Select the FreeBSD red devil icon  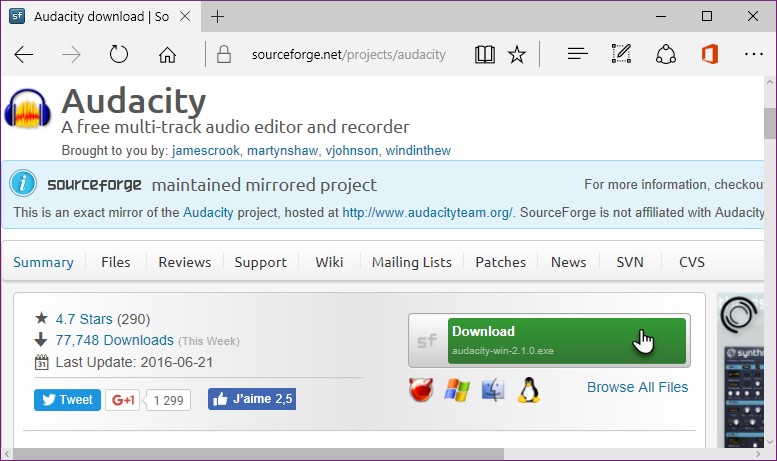point(421,390)
